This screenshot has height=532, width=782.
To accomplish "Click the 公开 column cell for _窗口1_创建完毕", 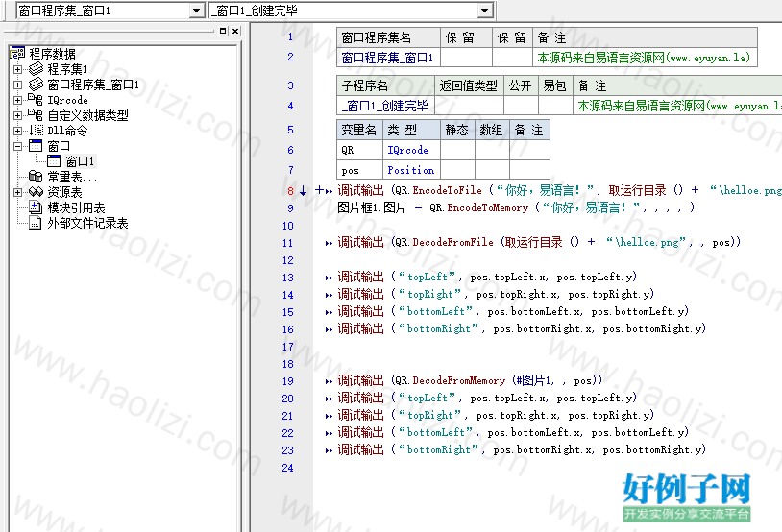I will click(x=521, y=106).
